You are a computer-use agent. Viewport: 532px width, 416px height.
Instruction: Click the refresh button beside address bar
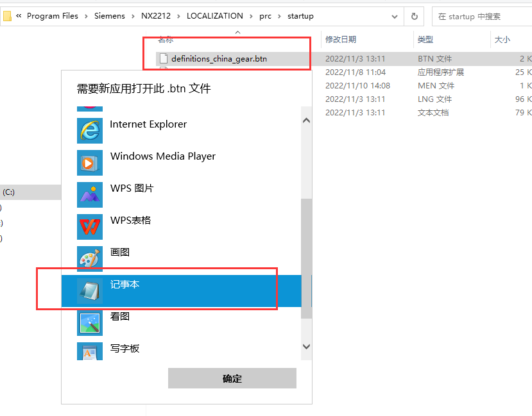pyautogui.click(x=415, y=16)
